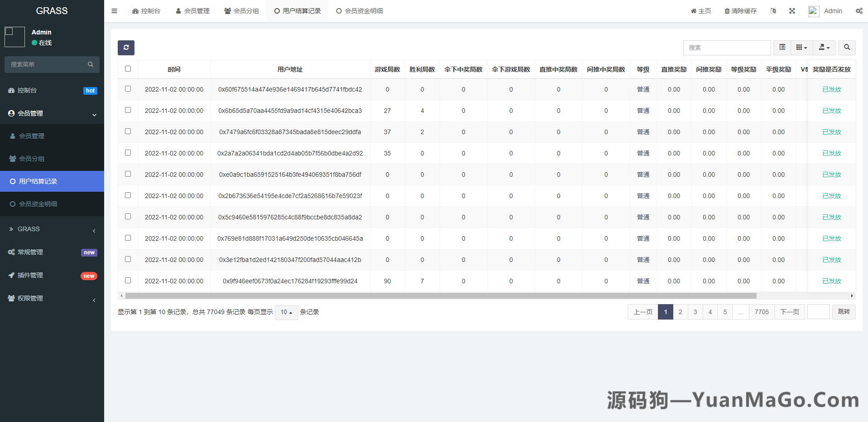Screen dimensions: 868x422
Task: Click page 7705 pagination button
Action: point(762,312)
